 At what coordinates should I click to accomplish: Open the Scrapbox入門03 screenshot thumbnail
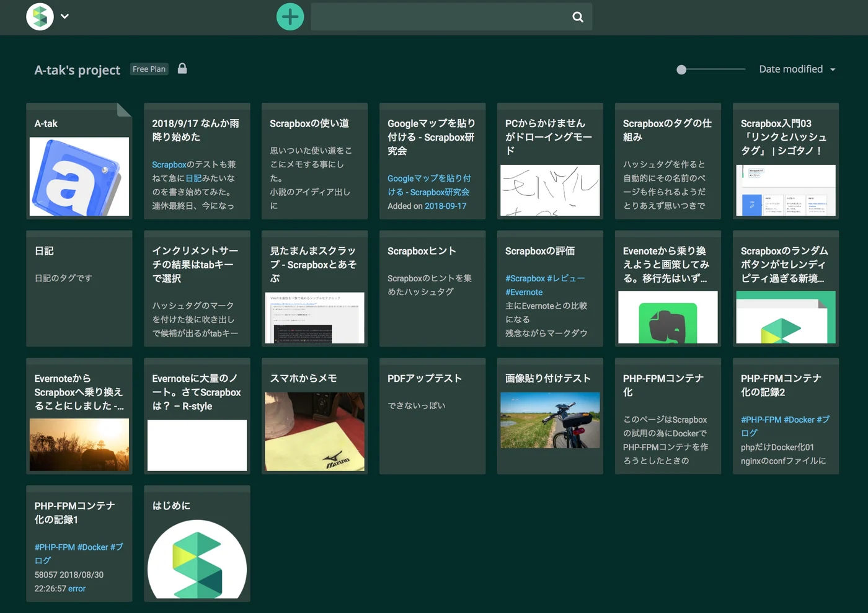point(786,190)
